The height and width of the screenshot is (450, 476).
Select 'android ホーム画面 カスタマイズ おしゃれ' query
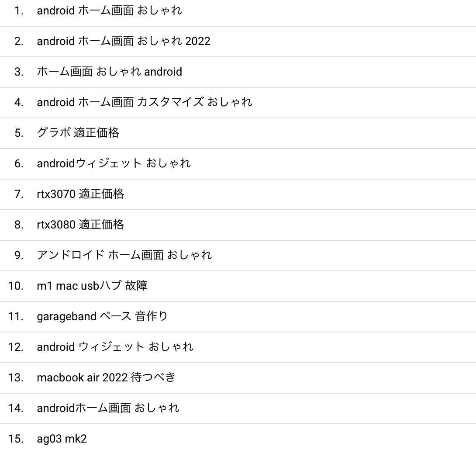[144, 102]
